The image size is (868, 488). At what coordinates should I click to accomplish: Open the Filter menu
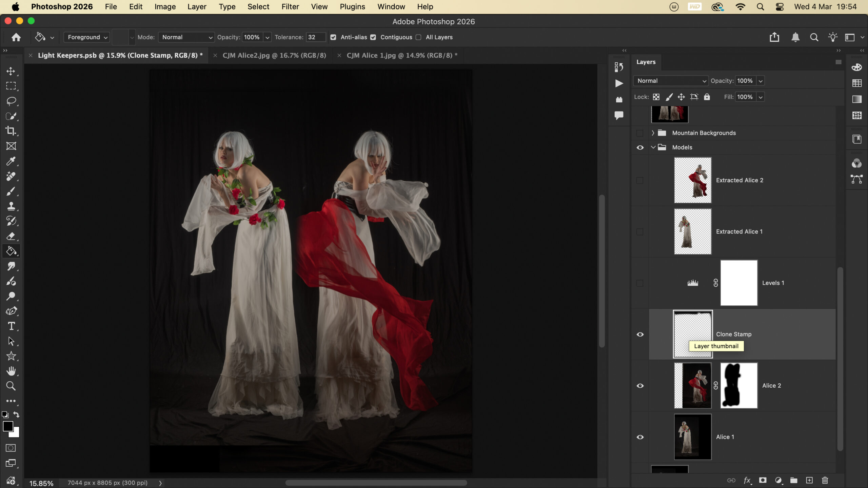point(290,7)
